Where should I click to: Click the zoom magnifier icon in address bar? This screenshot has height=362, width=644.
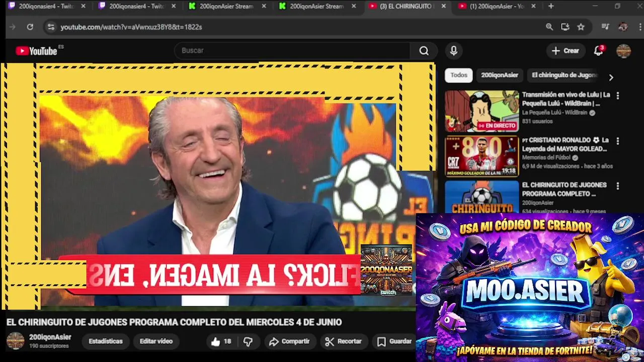coord(549,27)
